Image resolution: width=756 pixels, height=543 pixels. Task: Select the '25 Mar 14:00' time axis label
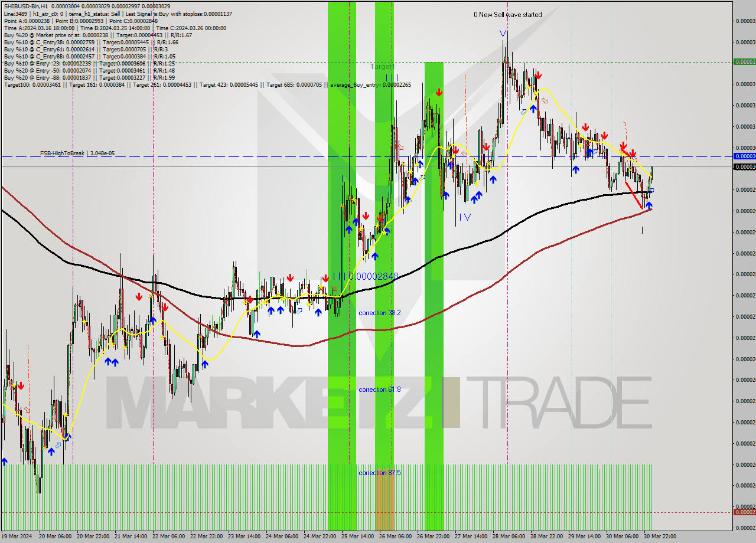[x=357, y=537]
